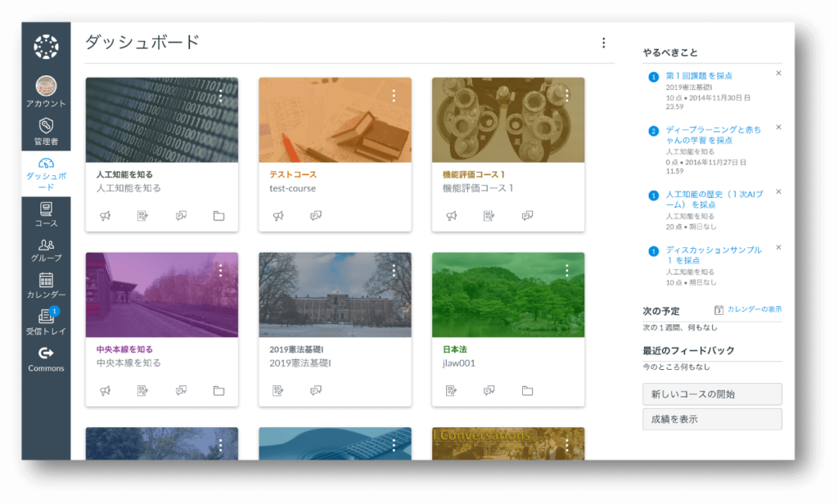838x504 pixels.
Task: Open discussions for テストコース
Action: (316, 216)
